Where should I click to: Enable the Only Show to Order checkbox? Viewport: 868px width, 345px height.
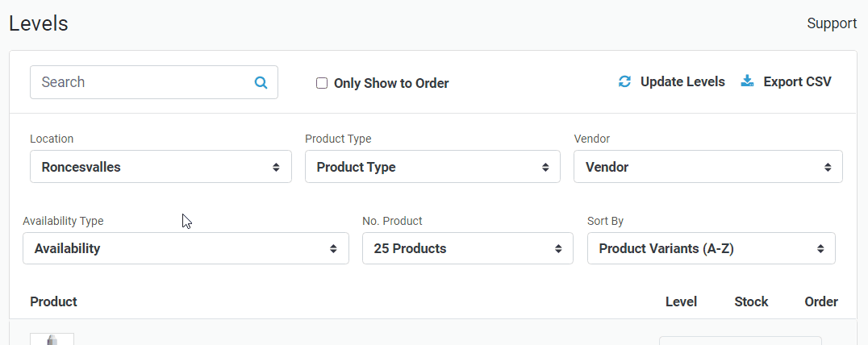point(322,84)
